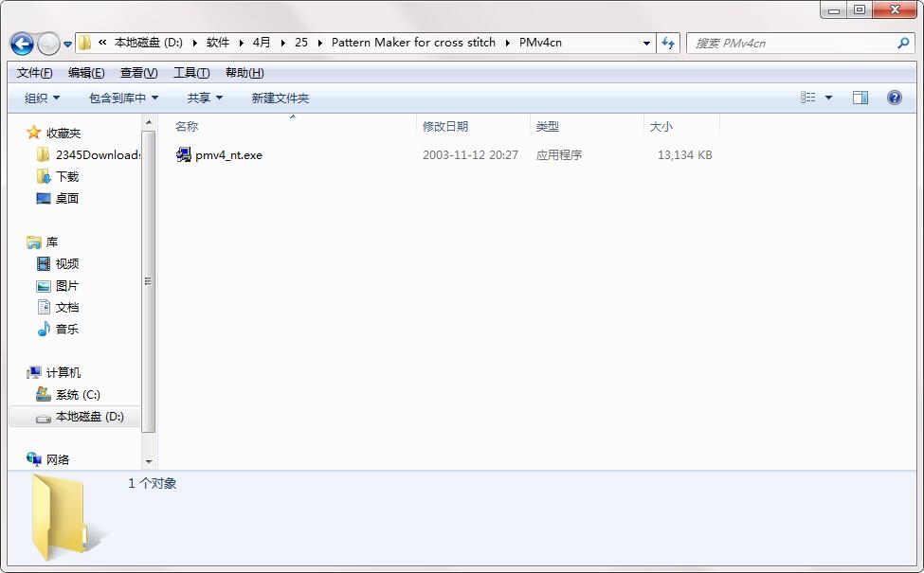Open the 下载 folder icon

(43, 177)
